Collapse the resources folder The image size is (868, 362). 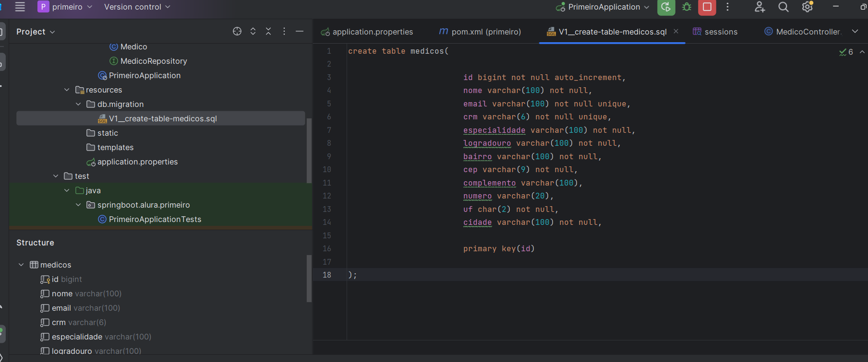[x=67, y=90]
